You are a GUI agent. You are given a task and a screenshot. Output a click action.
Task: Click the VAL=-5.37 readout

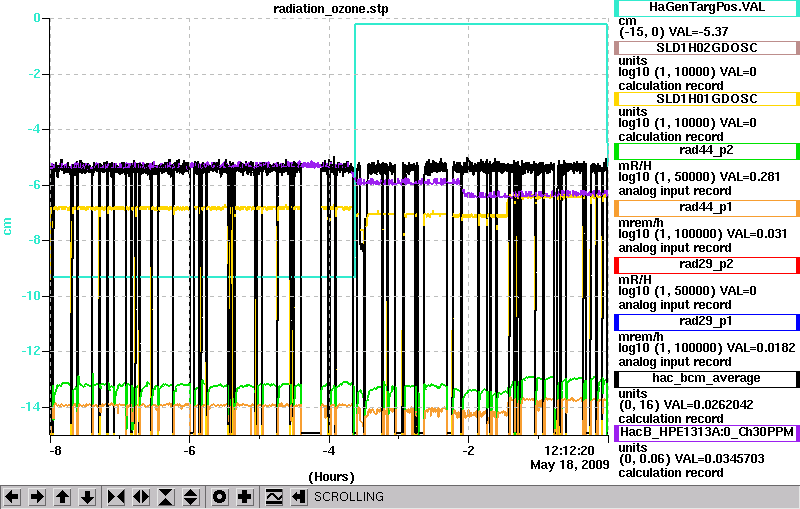pos(698,32)
